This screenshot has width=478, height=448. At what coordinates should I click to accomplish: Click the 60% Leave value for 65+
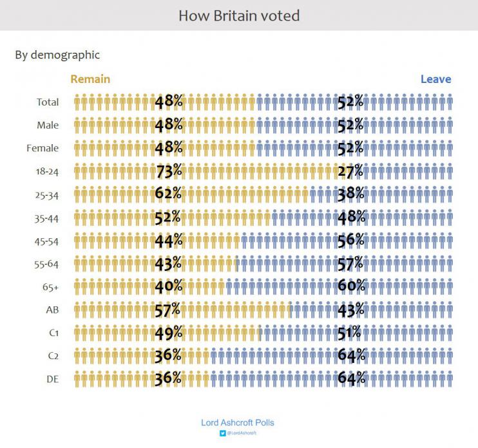tap(351, 286)
